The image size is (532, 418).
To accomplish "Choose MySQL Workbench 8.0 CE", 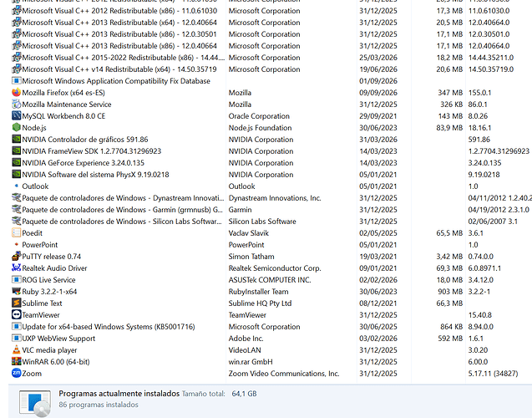I will pyautogui.click(x=63, y=116).
